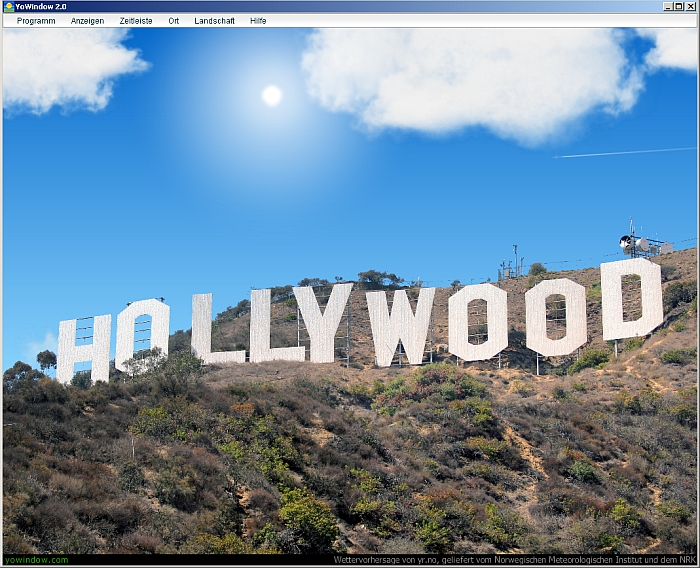Open the Anzeigen menu
This screenshot has width=700, height=568.
(88, 21)
